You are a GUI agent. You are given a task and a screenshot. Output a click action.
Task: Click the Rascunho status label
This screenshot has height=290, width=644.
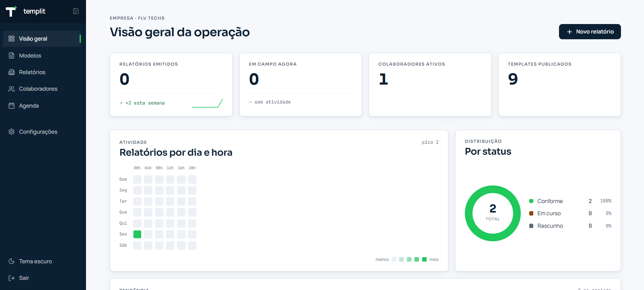[550, 226]
